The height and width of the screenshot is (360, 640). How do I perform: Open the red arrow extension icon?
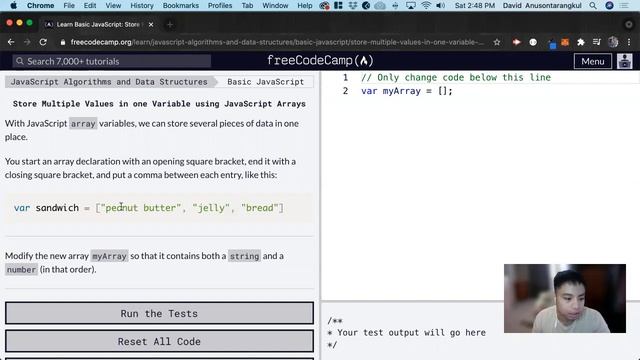click(x=516, y=42)
